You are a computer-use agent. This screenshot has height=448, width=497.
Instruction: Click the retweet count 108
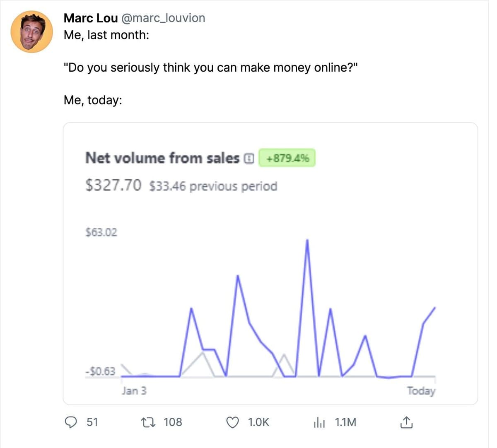[173, 422]
